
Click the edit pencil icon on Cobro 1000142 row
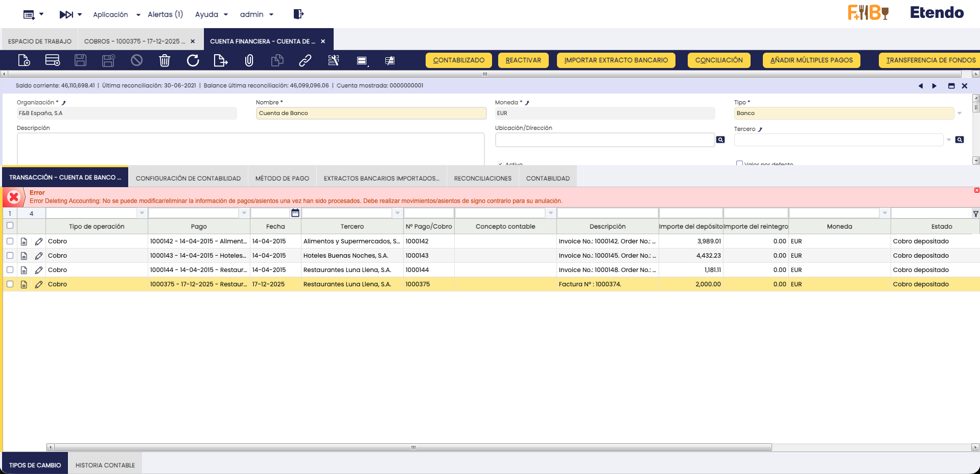pyautogui.click(x=39, y=241)
